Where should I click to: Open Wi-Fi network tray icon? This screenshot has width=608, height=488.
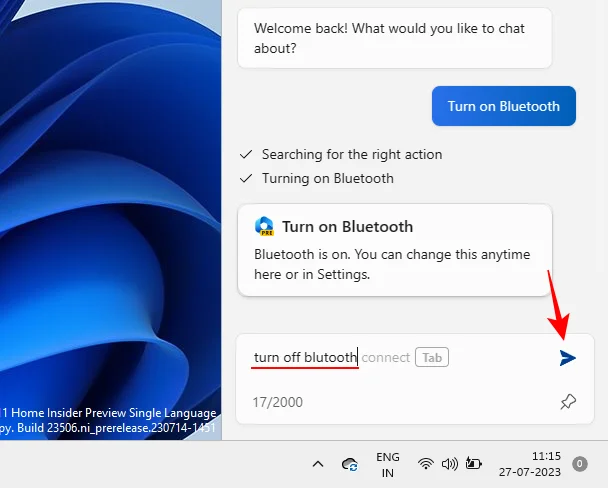[x=426, y=464]
